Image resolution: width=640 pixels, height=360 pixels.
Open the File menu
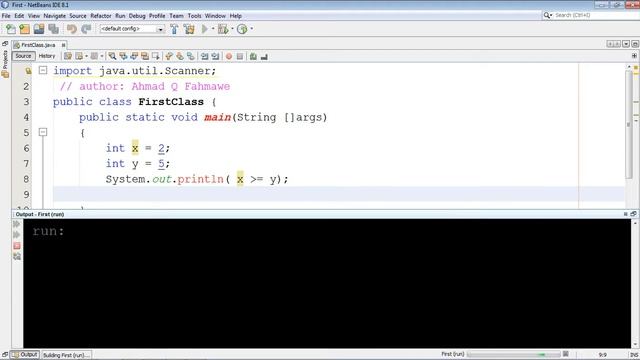click(6, 16)
